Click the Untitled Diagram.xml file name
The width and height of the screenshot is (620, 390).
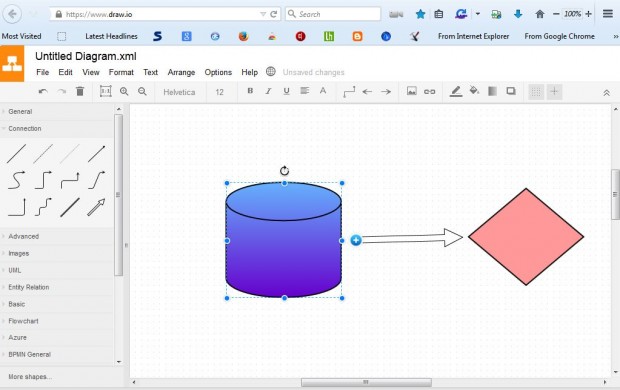pyautogui.click(x=86, y=56)
